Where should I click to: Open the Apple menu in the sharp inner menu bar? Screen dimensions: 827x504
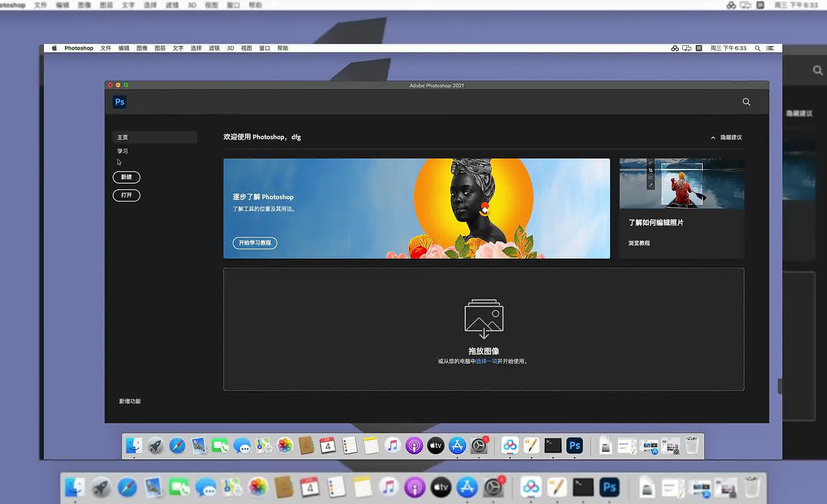click(54, 48)
